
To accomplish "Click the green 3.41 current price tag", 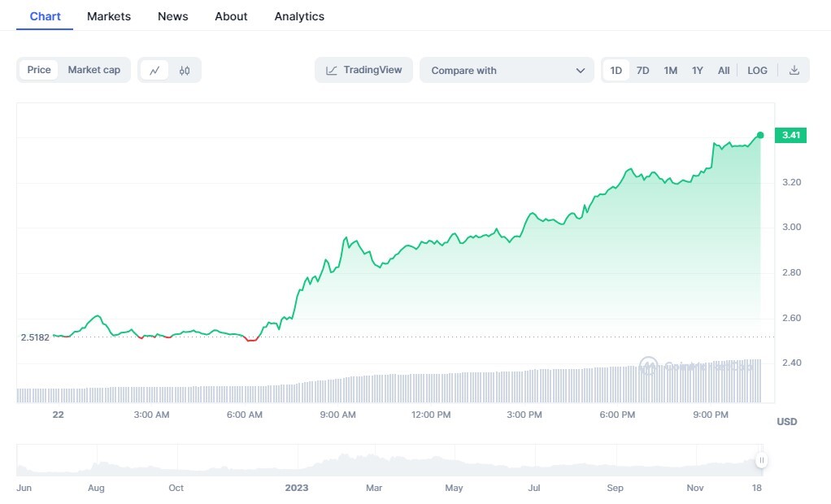I will [x=790, y=135].
